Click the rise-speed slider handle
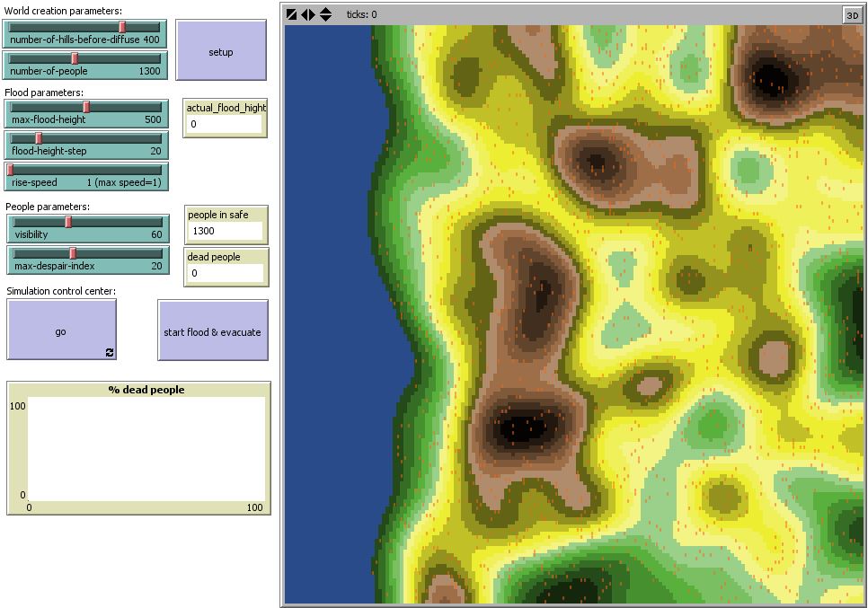868x608 pixels. (11, 170)
